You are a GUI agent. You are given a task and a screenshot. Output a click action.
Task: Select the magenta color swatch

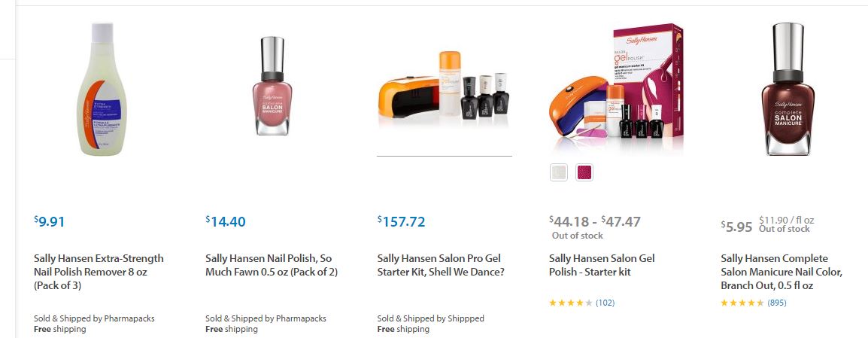coord(584,172)
